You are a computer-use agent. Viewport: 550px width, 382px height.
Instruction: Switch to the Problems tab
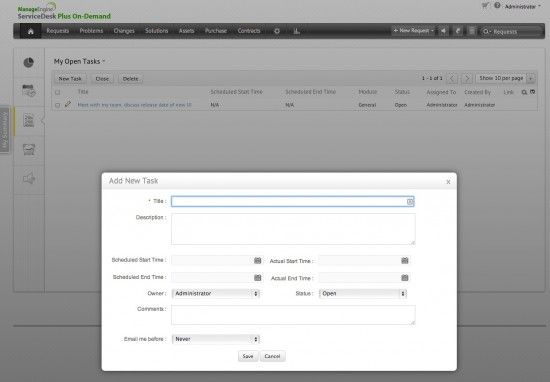point(91,31)
